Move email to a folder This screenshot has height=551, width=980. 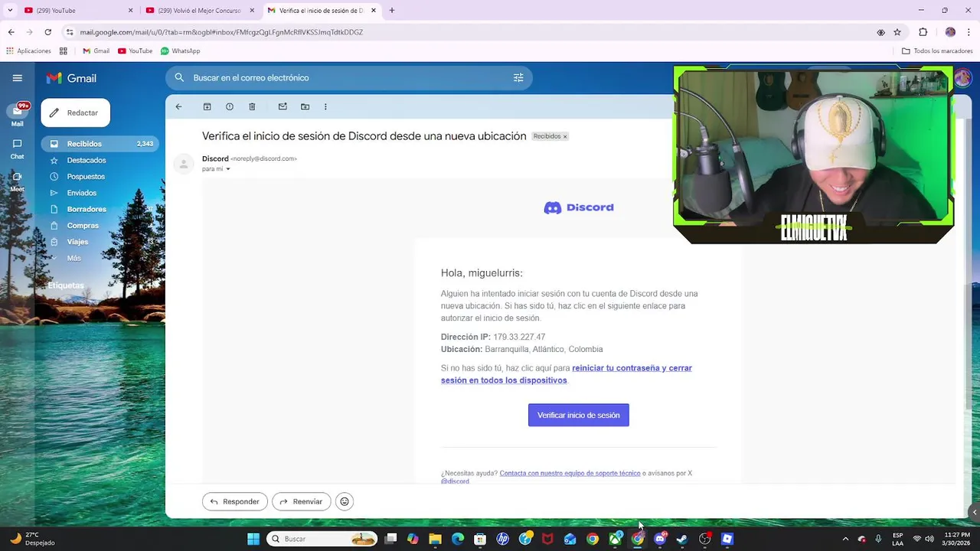coord(305,106)
